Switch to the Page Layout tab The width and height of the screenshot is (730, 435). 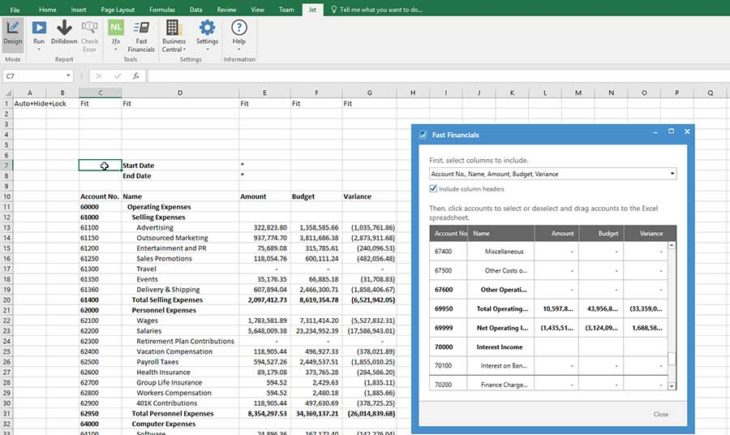tap(117, 9)
